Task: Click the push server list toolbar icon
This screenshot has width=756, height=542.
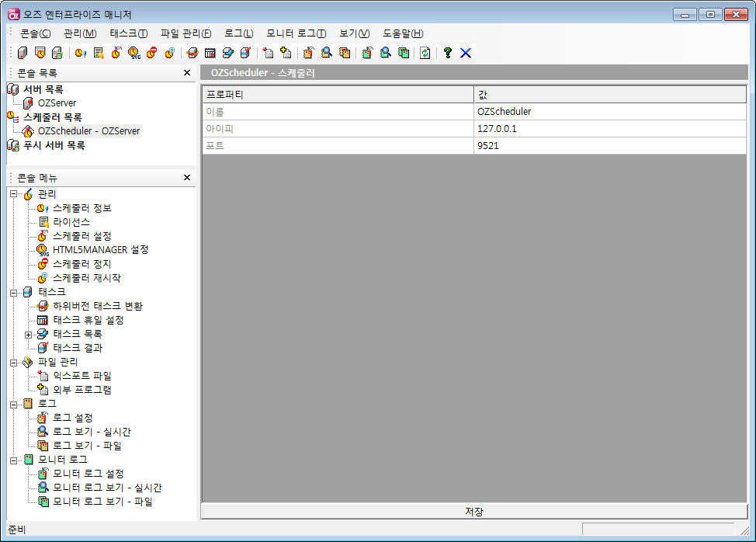Action: (x=57, y=53)
